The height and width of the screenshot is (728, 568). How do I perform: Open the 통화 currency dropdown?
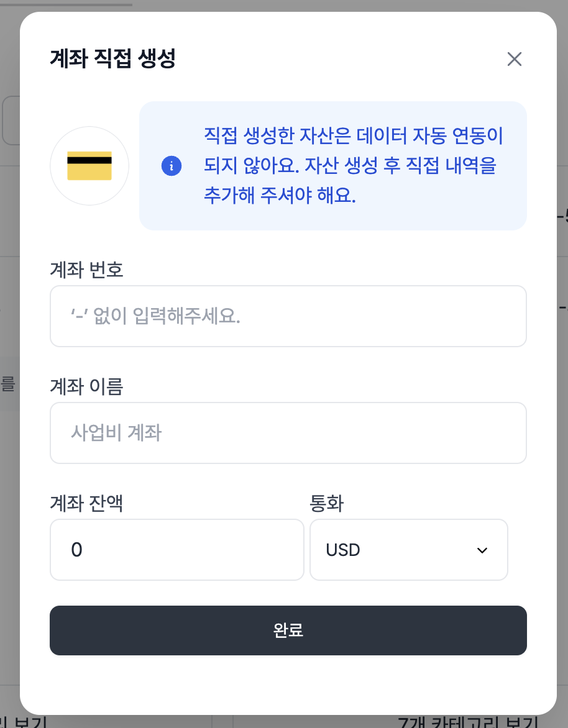[408, 550]
